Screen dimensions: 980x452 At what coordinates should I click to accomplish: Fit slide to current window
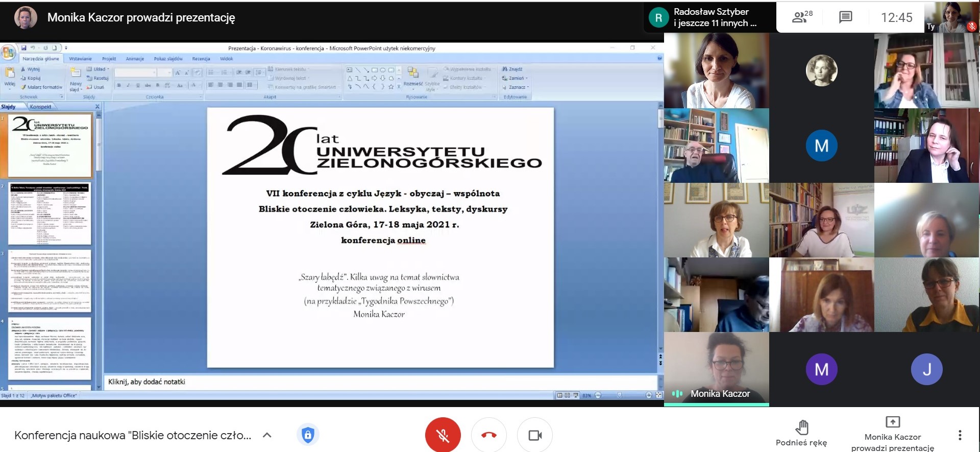pos(658,395)
